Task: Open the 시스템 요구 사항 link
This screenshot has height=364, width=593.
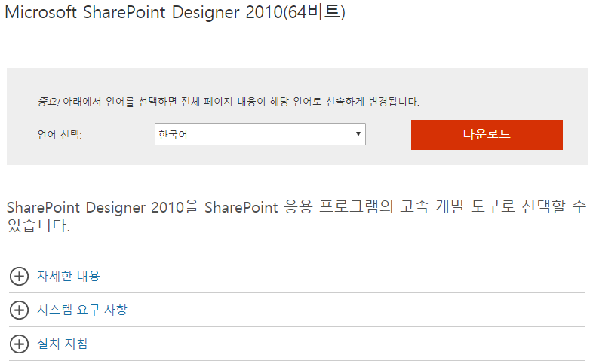Action: [82, 310]
